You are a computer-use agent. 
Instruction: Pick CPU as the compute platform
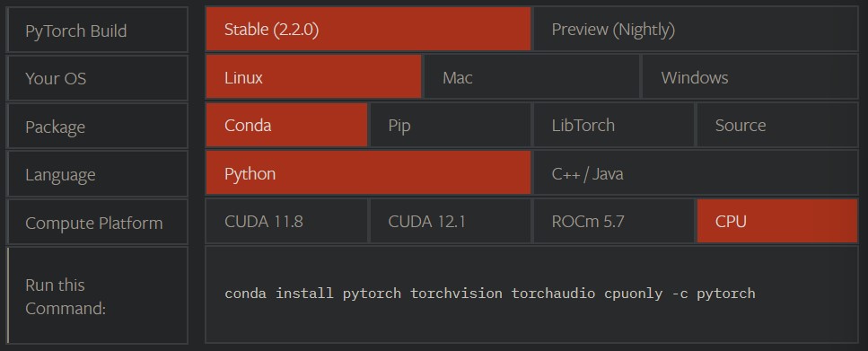click(x=777, y=222)
